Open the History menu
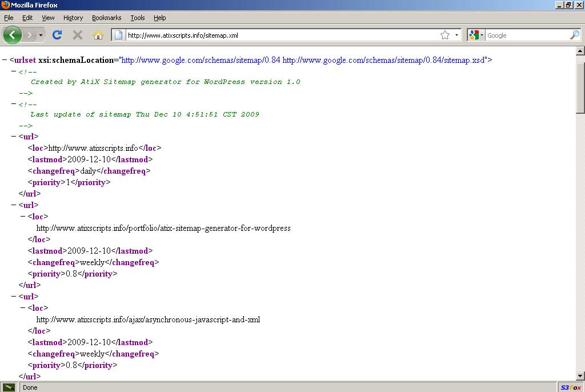This screenshot has width=585, height=392. click(73, 18)
